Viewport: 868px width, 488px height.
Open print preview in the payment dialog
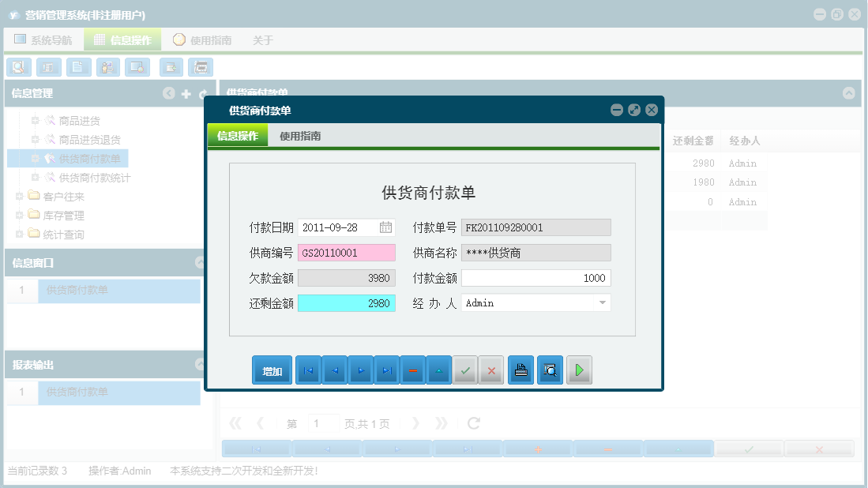549,370
